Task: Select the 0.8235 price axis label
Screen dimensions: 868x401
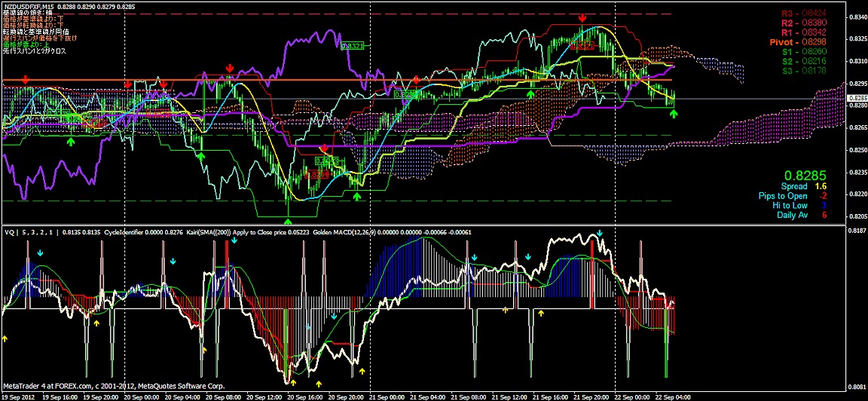Action: [858, 173]
